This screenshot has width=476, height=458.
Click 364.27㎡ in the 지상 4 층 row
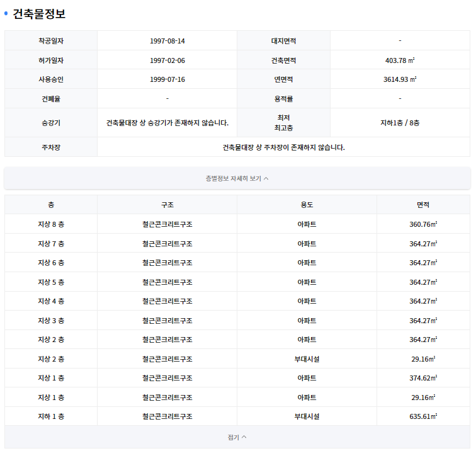pyautogui.click(x=423, y=301)
